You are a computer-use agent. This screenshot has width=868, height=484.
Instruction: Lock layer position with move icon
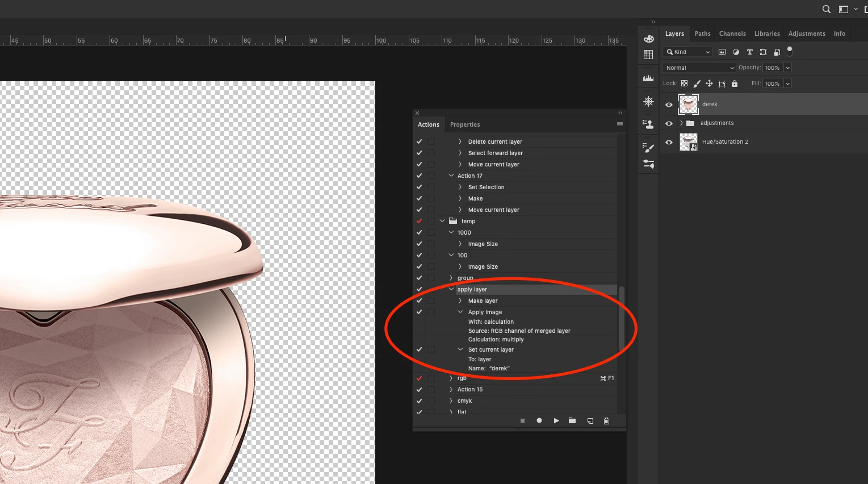coord(709,84)
